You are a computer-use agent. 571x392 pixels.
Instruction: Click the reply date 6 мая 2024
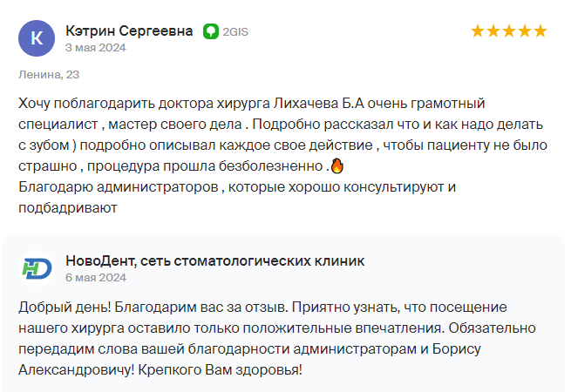point(96,278)
